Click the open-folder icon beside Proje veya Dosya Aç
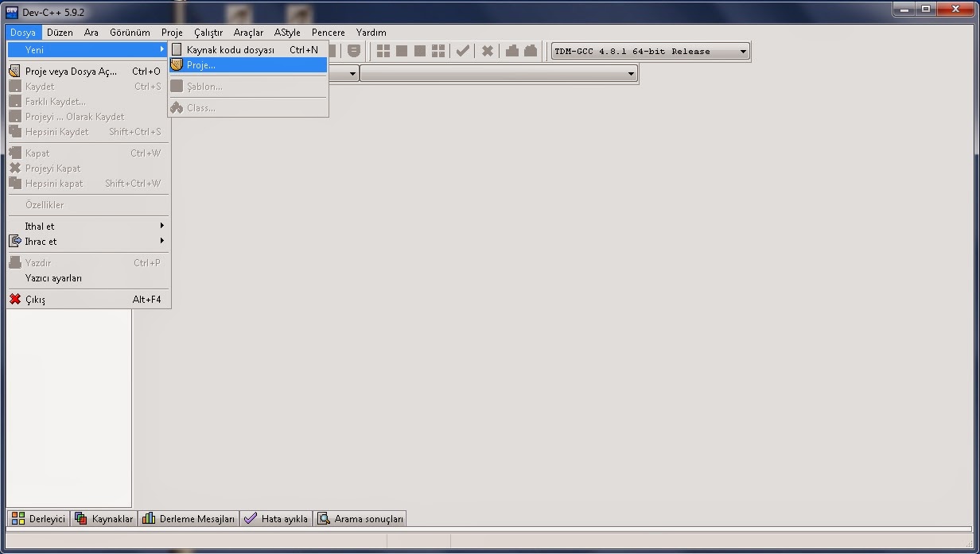 (x=15, y=71)
